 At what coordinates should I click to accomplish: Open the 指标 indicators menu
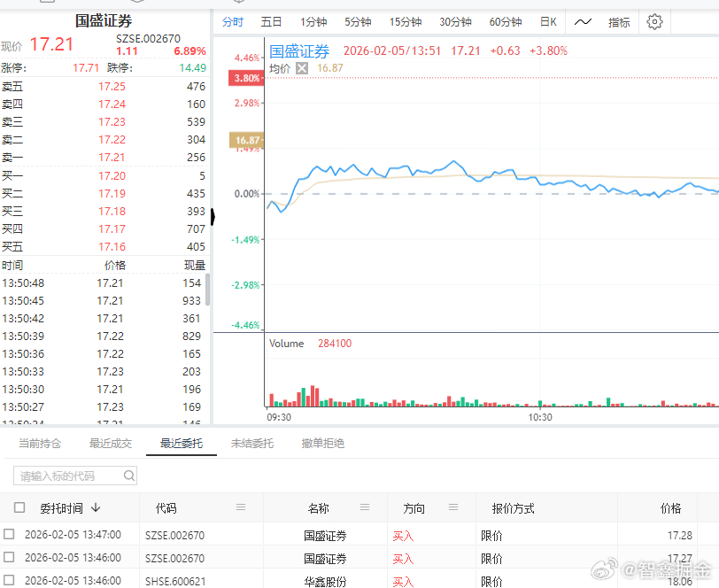tap(618, 21)
